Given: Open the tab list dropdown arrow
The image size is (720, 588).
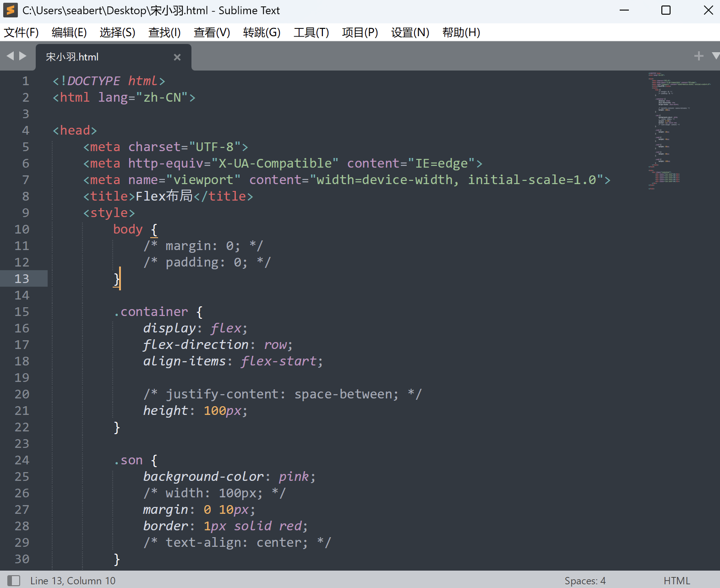Looking at the screenshot, I should pyautogui.click(x=715, y=56).
